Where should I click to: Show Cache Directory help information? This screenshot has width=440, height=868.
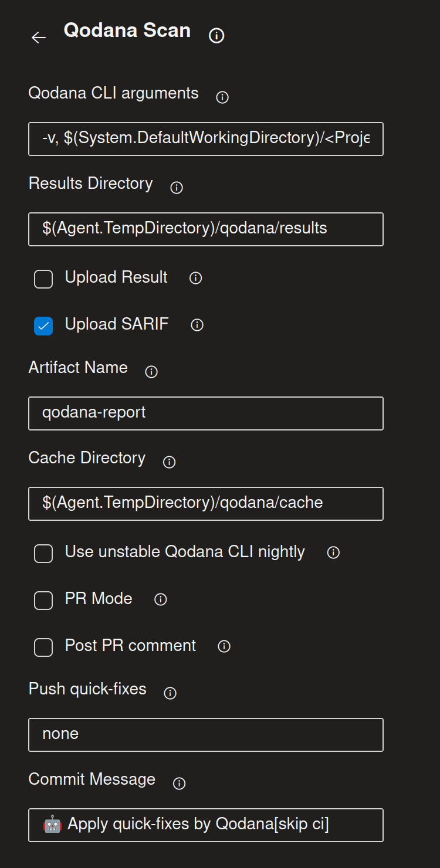pyautogui.click(x=168, y=462)
